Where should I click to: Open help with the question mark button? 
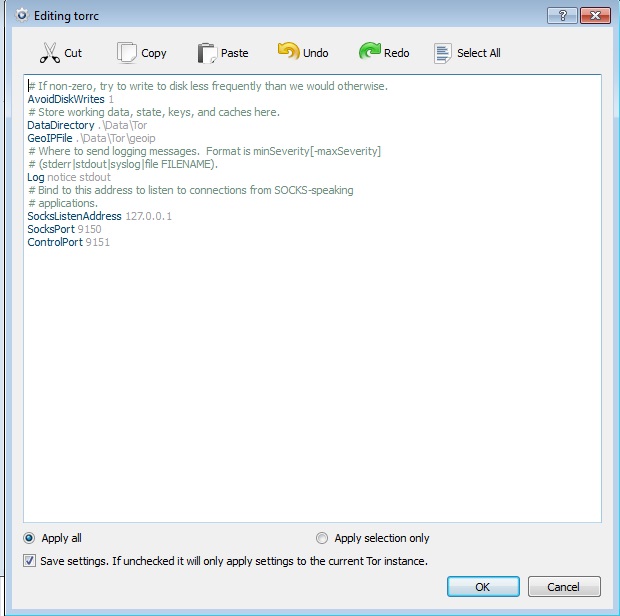(562, 16)
